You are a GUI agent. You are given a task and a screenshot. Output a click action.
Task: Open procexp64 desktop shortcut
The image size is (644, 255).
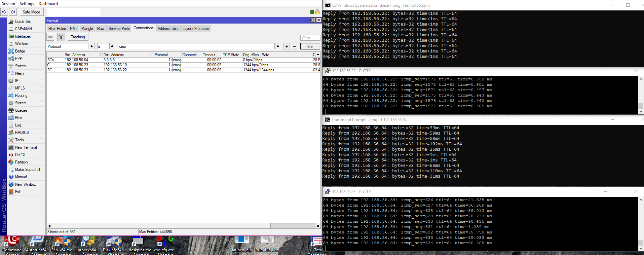tap(89, 246)
